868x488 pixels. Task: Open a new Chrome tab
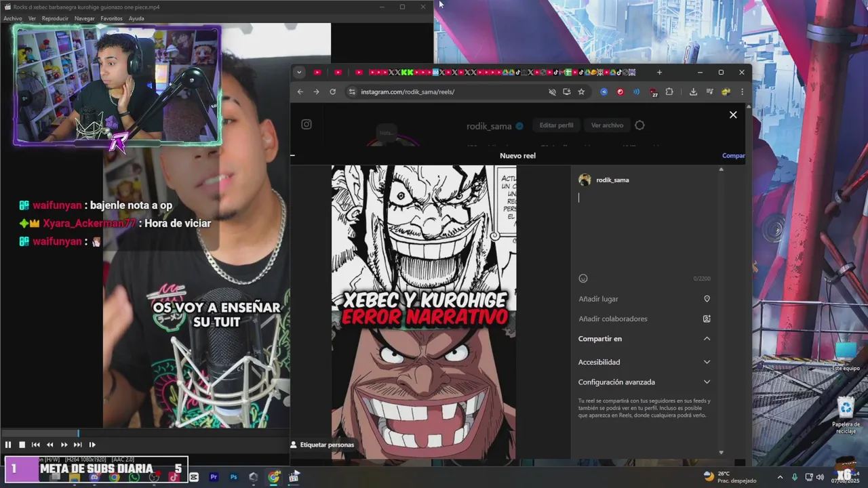coord(659,73)
